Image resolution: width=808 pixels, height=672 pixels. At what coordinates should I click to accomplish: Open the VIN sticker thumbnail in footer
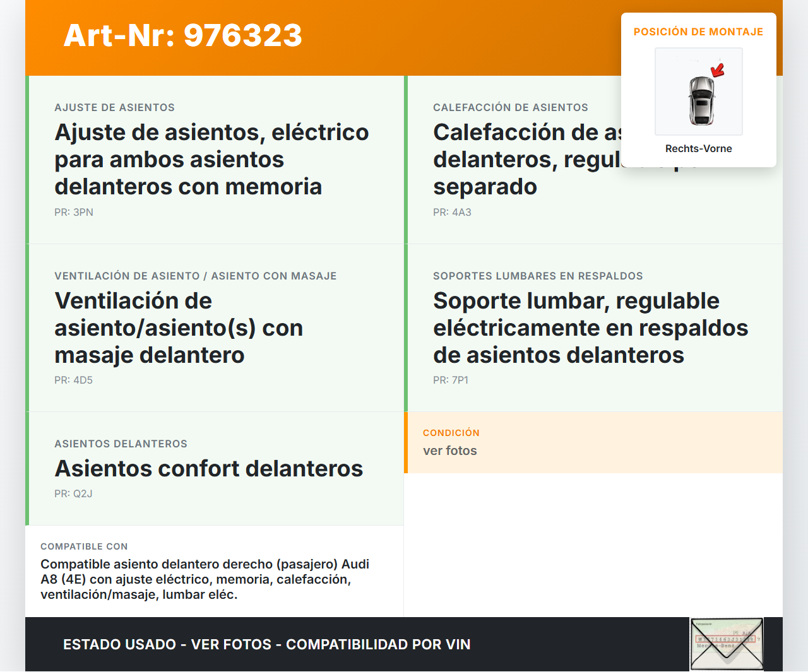coord(727,644)
